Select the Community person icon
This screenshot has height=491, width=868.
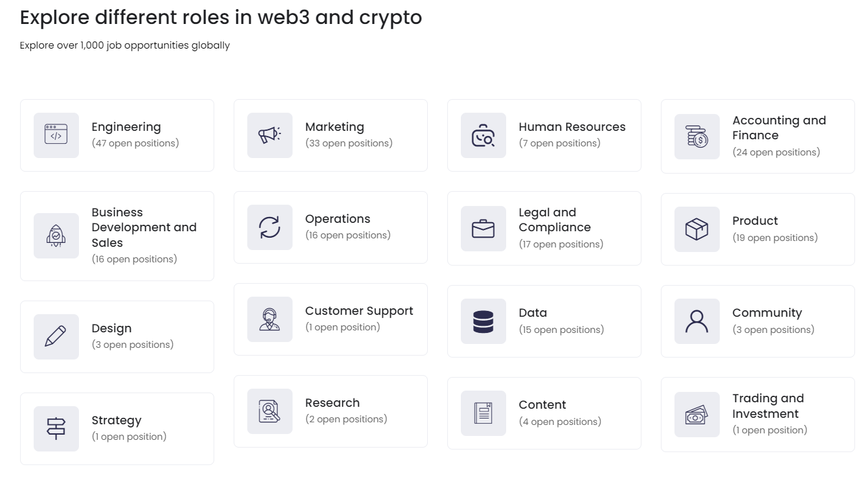pyautogui.click(x=696, y=321)
